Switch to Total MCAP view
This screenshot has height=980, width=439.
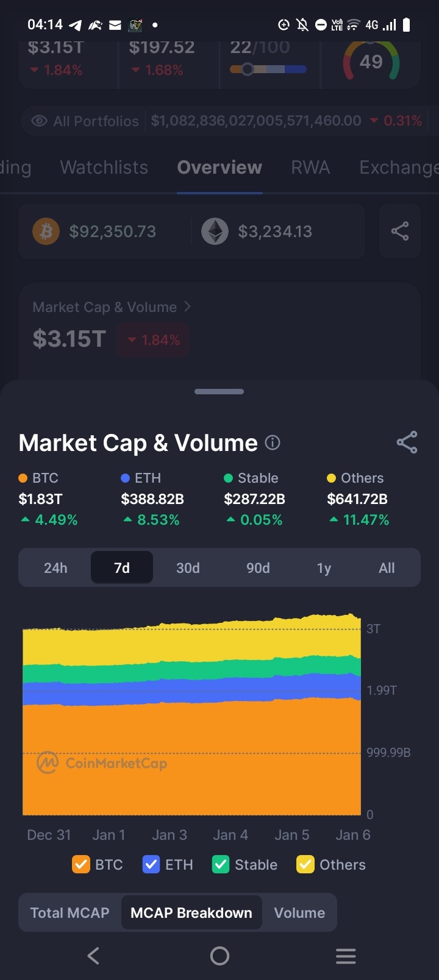tap(70, 912)
